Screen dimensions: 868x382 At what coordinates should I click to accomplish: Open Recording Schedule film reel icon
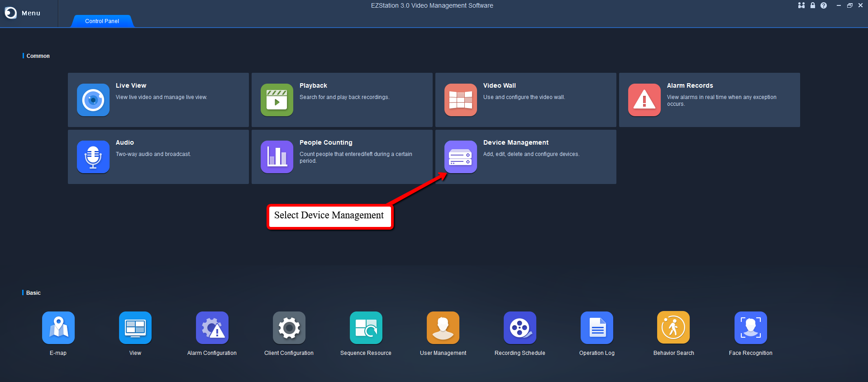[520, 328]
